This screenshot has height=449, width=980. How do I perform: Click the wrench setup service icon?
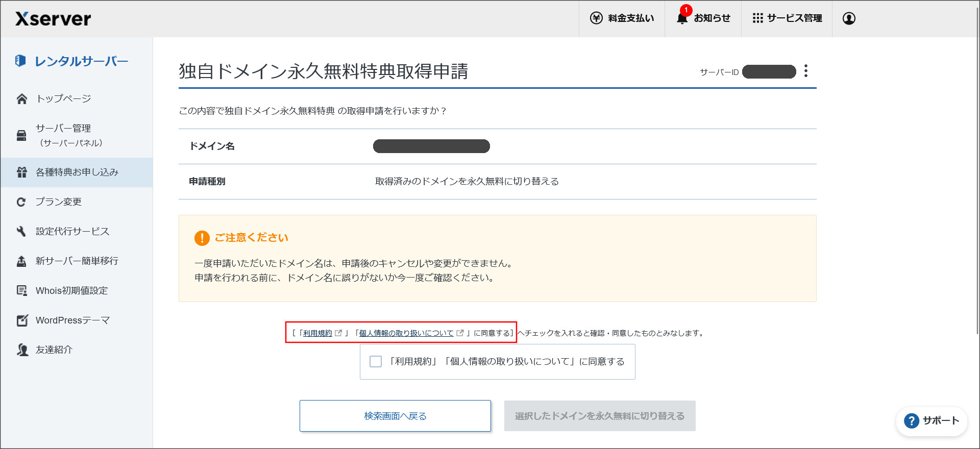21,232
